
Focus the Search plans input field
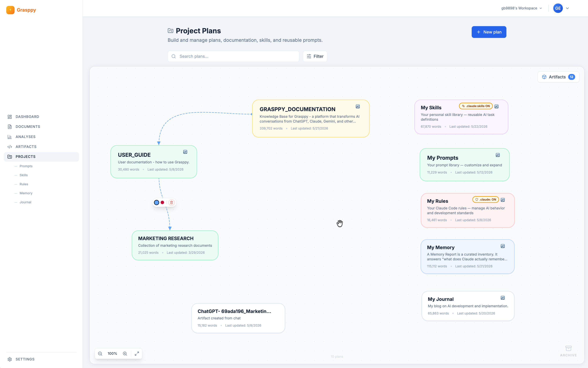[233, 56]
